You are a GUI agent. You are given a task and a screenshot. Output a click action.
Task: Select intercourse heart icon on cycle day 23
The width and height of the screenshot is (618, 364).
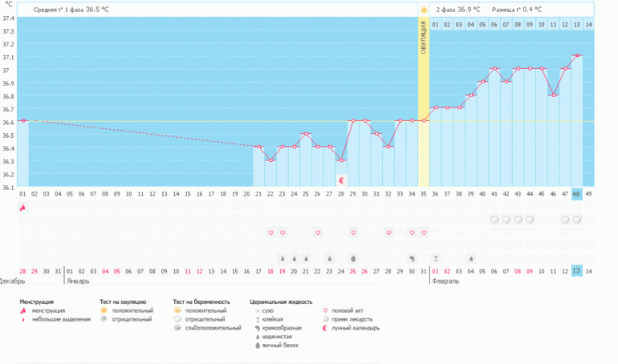[283, 233]
